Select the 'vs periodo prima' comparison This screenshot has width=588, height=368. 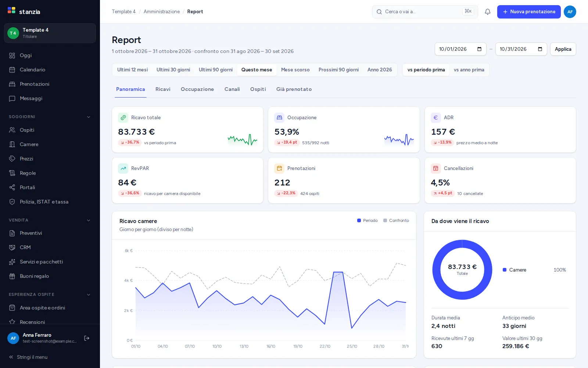pyautogui.click(x=426, y=70)
